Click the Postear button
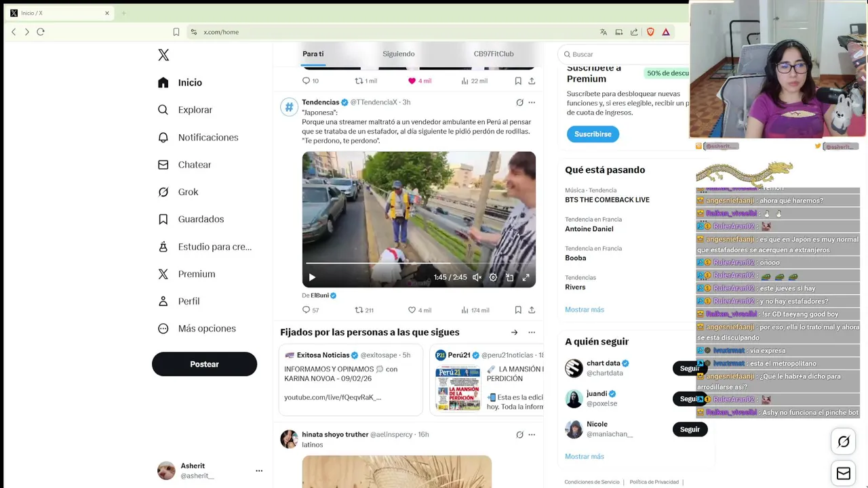Screen dimensions: 868x488 204,364
